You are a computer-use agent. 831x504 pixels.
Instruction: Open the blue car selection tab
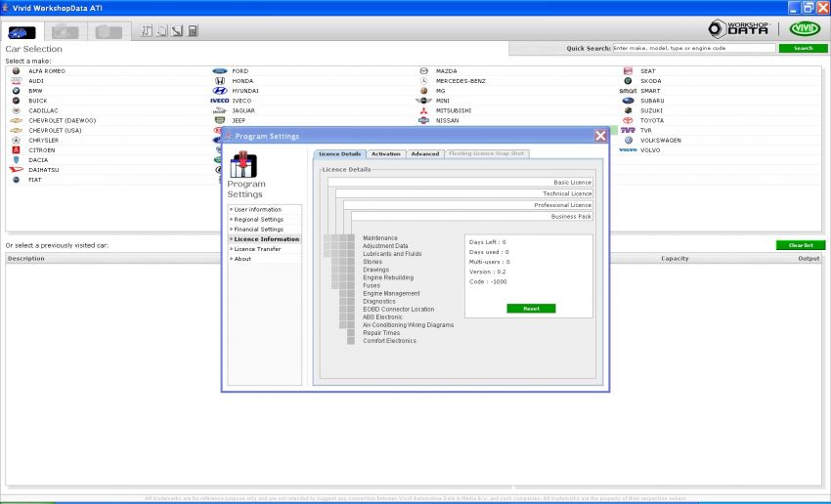click(x=22, y=32)
